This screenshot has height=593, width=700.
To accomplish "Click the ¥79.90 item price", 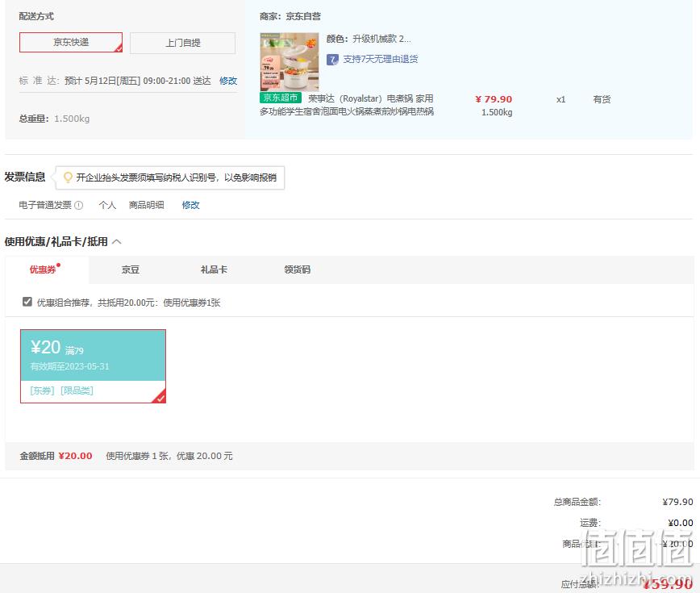I will tap(494, 99).
